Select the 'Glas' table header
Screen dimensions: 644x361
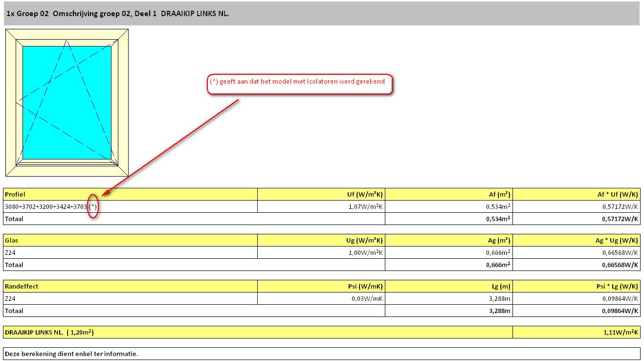(x=130, y=240)
